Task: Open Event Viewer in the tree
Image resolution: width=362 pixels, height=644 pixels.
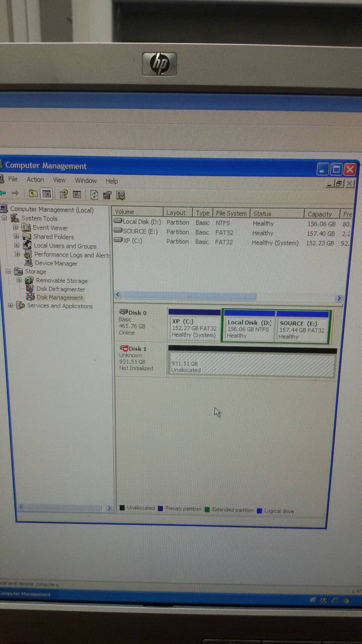Action: pyautogui.click(x=51, y=228)
